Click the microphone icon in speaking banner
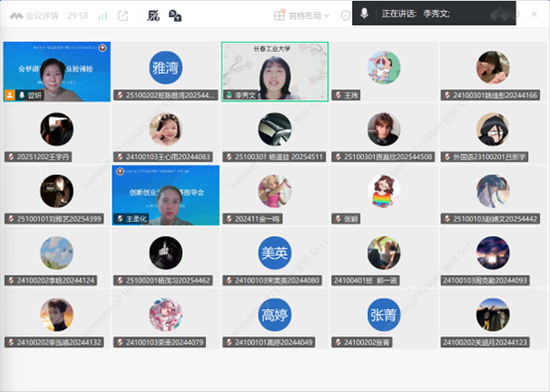 coord(364,14)
